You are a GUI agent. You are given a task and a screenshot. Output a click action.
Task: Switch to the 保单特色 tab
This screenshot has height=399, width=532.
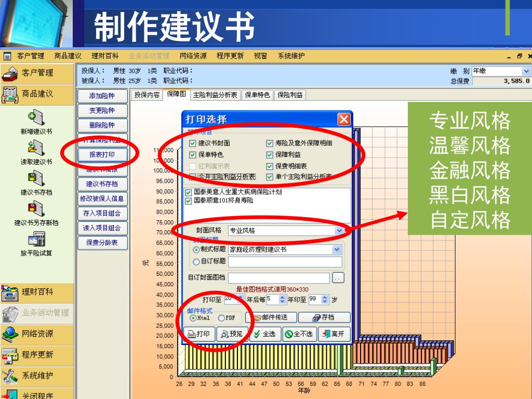coord(258,95)
